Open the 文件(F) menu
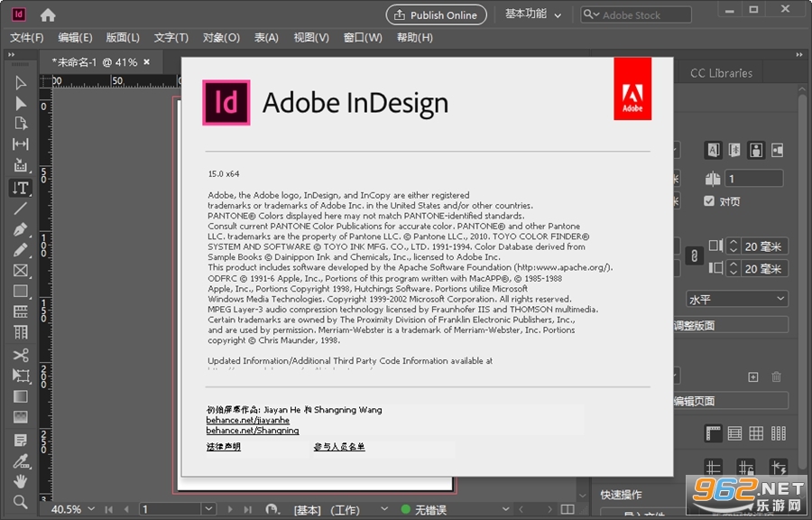Viewport: 812px width, 520px height. (x=27, y=38)
